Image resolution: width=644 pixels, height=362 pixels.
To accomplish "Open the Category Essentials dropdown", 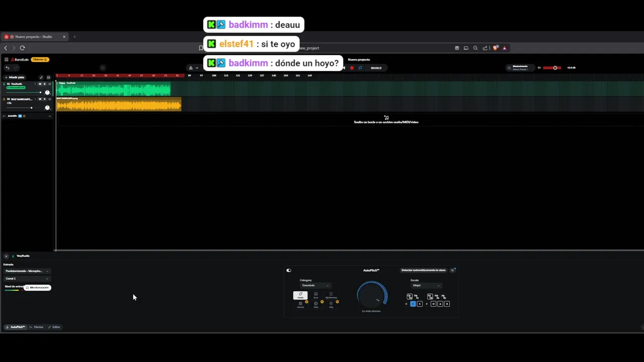I will [315, 286].
